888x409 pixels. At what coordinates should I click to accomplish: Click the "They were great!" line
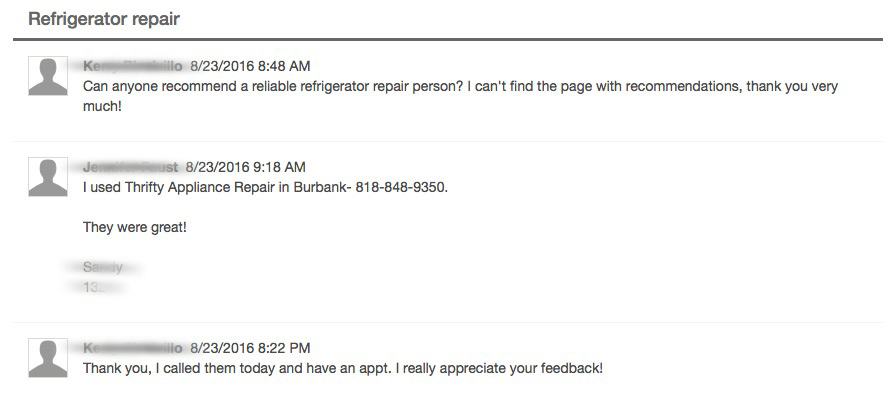(x=135, y=227)
